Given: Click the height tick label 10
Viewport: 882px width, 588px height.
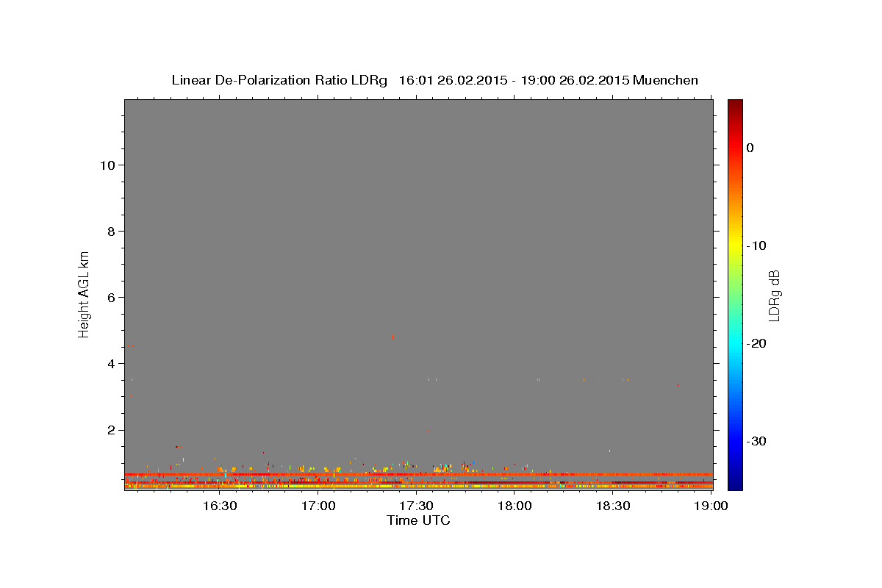Looking at the screenshot, I should (x=107, y=165).
